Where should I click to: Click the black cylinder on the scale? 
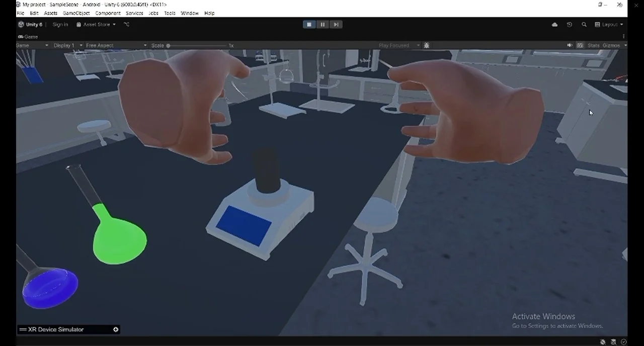coord(266,171)
